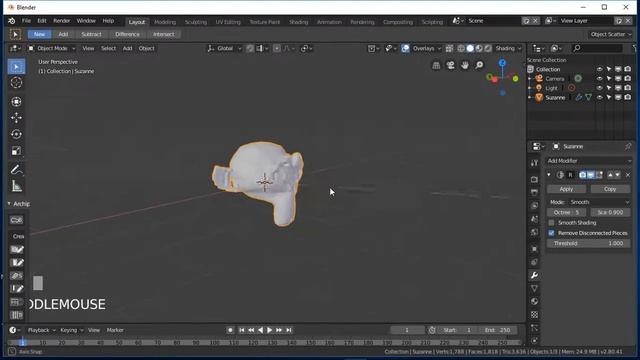Open the Global orientation dropdown
The image size is (640, 360).
[x=224, y=49]
